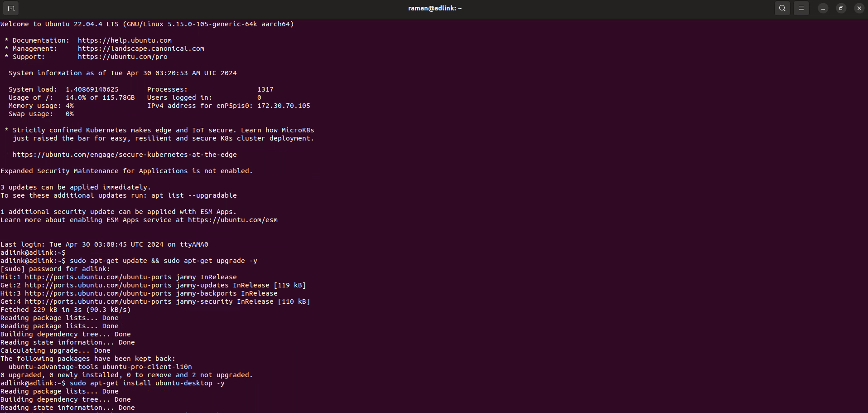The image size is (868, 413).
Task: Open the terminal hamburger menu
Action: click(x=801, y=8)
